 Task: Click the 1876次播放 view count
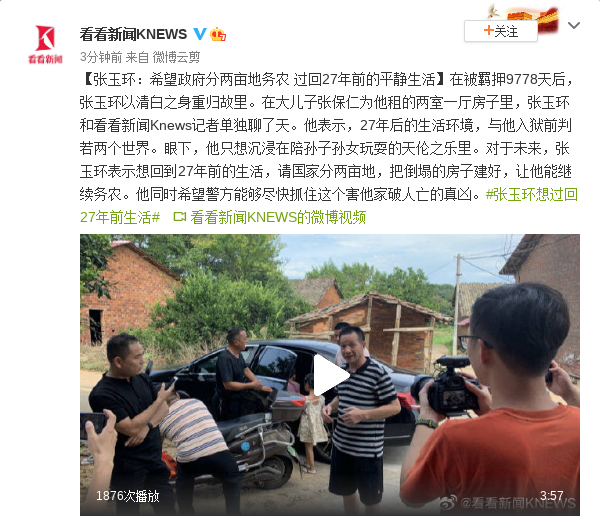pos(127,496)
